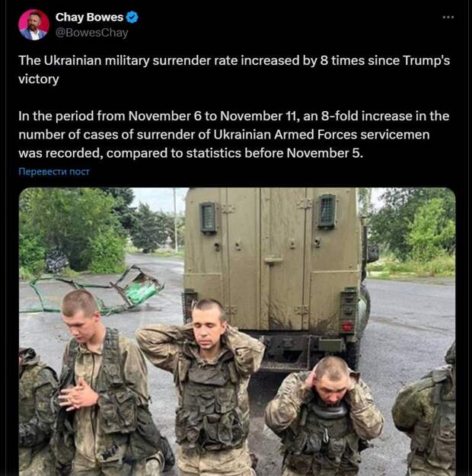Image resolution: width=472 pixels, height=476 pixels.
Task: Click the overturned green frame debris in photo
Action: (97, 289)
